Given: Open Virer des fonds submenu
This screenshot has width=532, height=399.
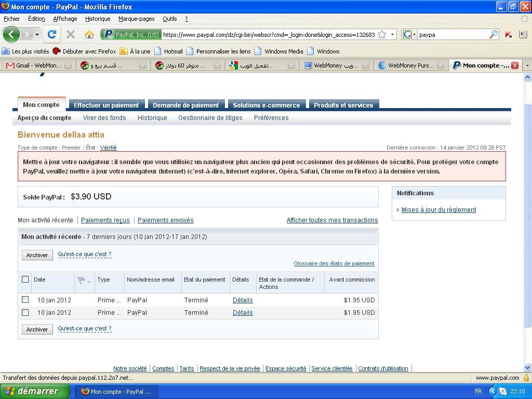Looking at the screenshot, I should pos(104,118).
